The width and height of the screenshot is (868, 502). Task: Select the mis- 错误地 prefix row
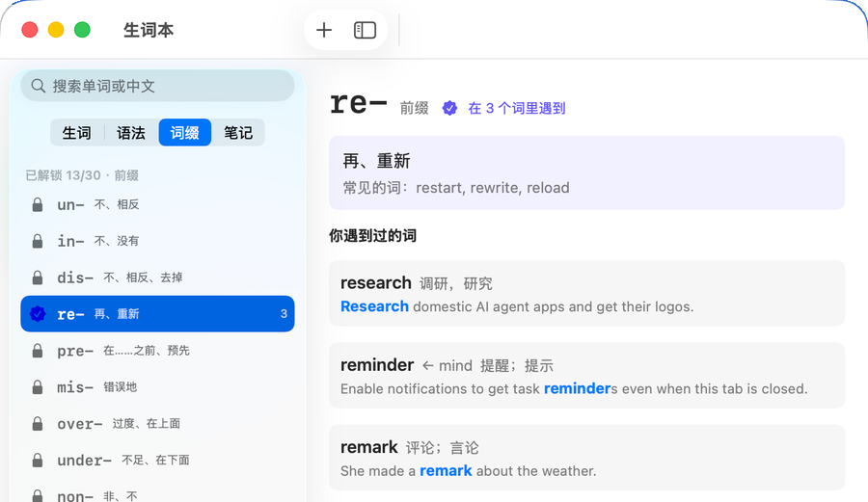pyautogui.click(x=158, y=387)
